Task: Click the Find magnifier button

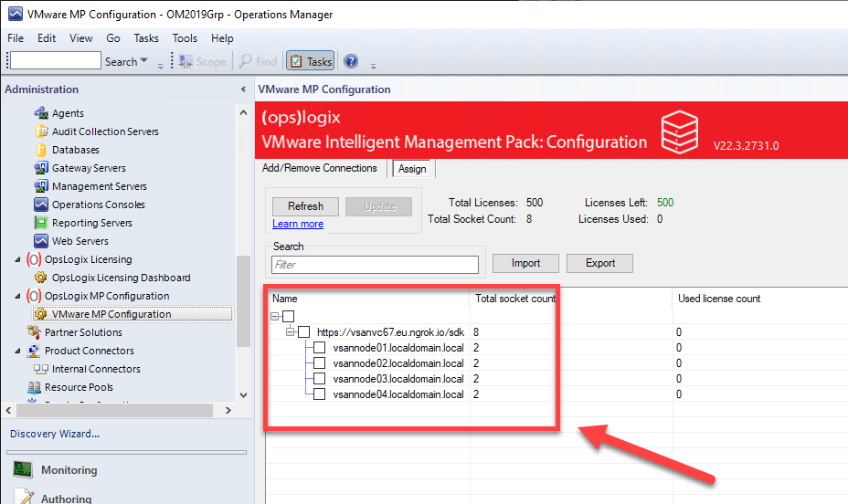Action: click(x=258, y=61)
